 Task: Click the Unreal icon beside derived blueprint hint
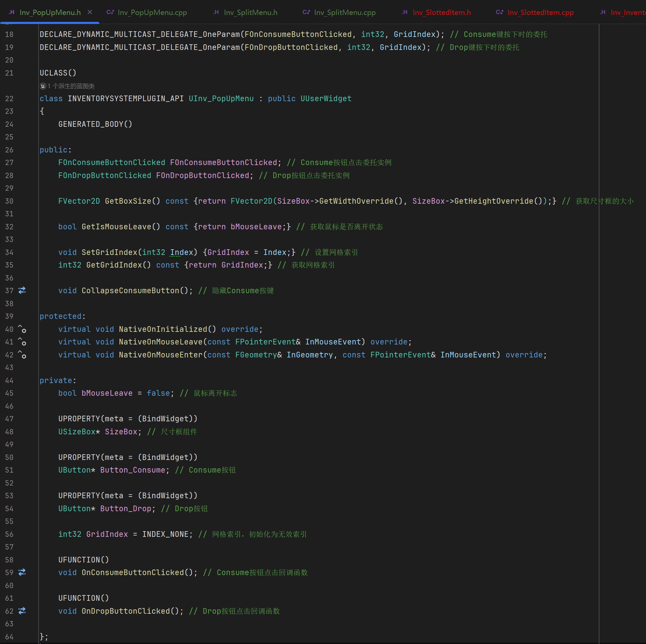43,86
